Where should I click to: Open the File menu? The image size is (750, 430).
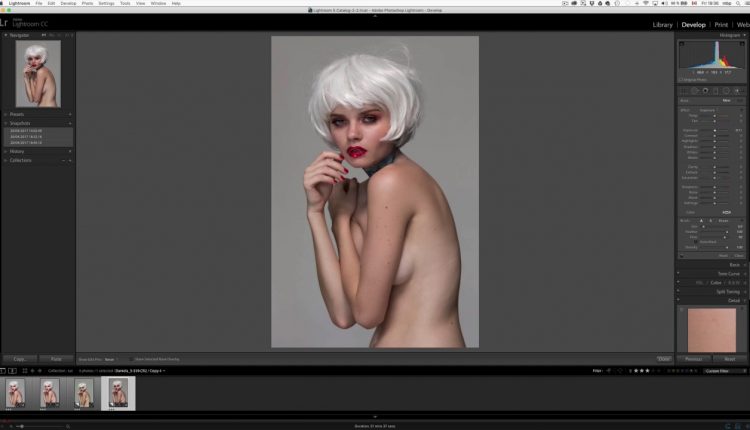39,3
